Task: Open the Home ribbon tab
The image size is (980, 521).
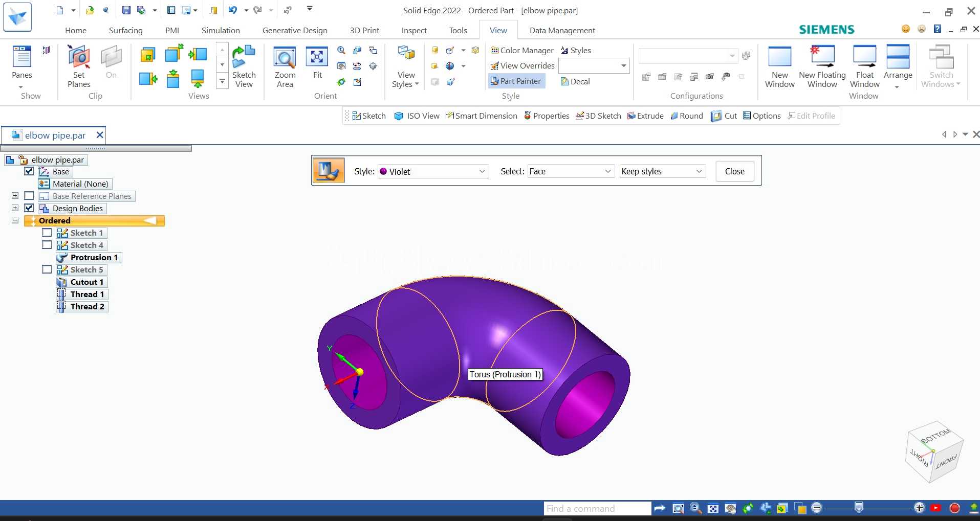Action: (76, 30)
